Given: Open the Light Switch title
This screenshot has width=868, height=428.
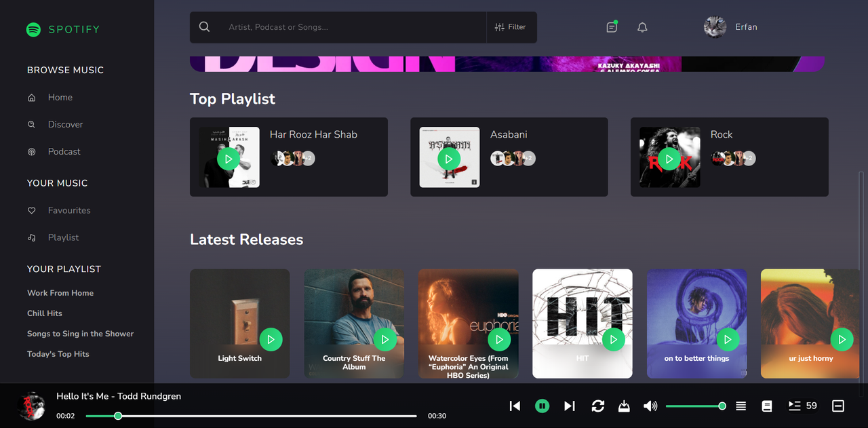Looking at the screenshot, I should [239, 358].
